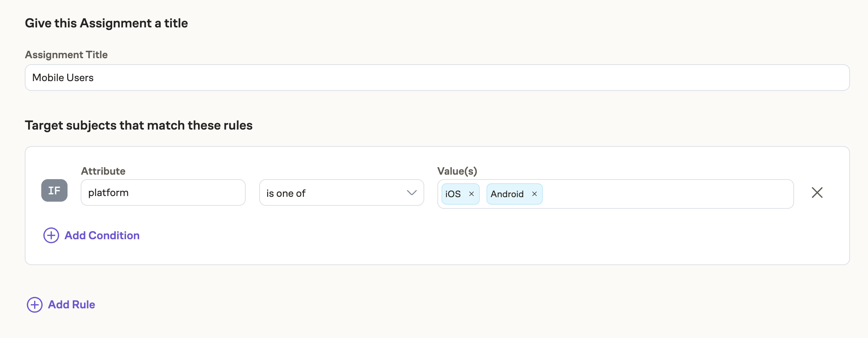Remove the iOS value tag
868x338 pixels.
point(472,194)
